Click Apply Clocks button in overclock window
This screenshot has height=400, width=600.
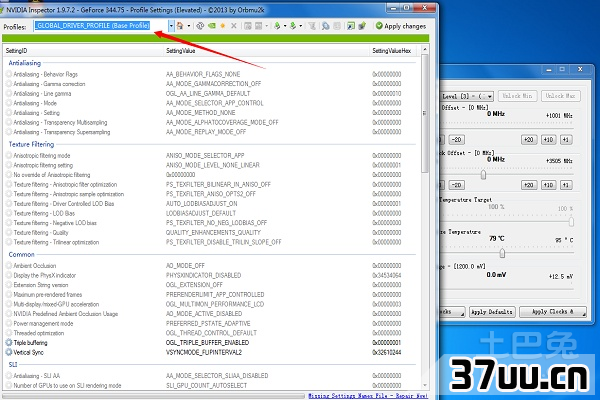[x=553, y=312]
